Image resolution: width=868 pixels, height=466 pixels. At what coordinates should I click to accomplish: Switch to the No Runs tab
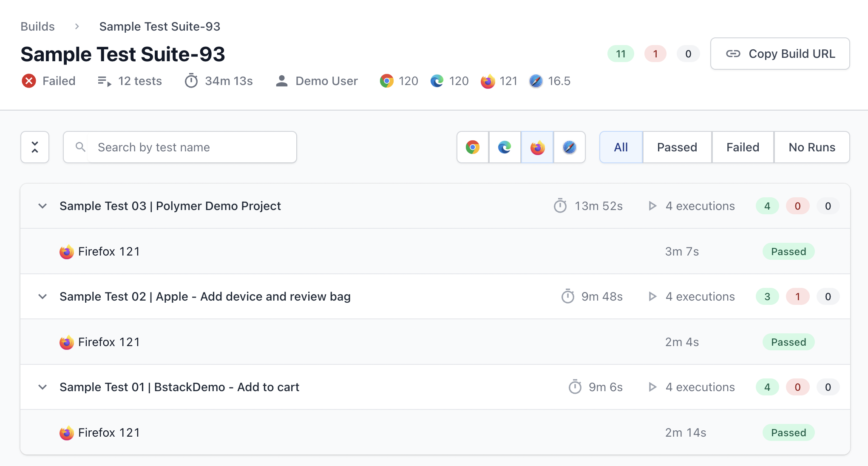(811, 147)
